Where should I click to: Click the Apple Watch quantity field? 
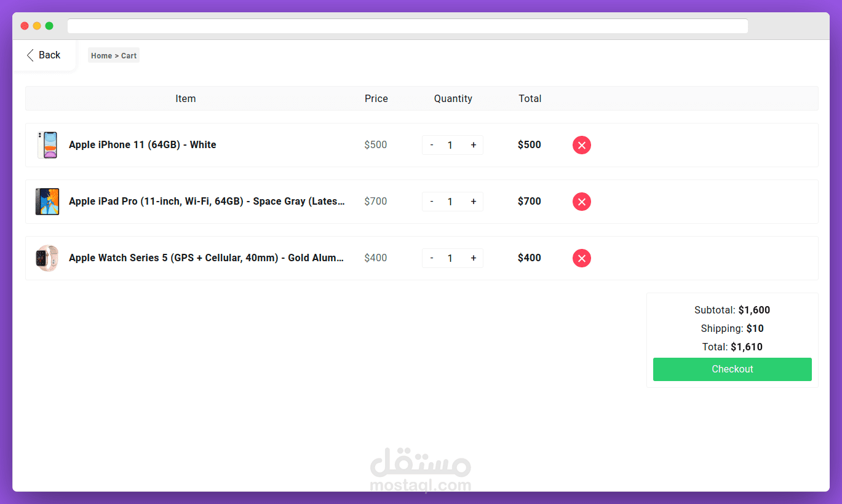450,258
